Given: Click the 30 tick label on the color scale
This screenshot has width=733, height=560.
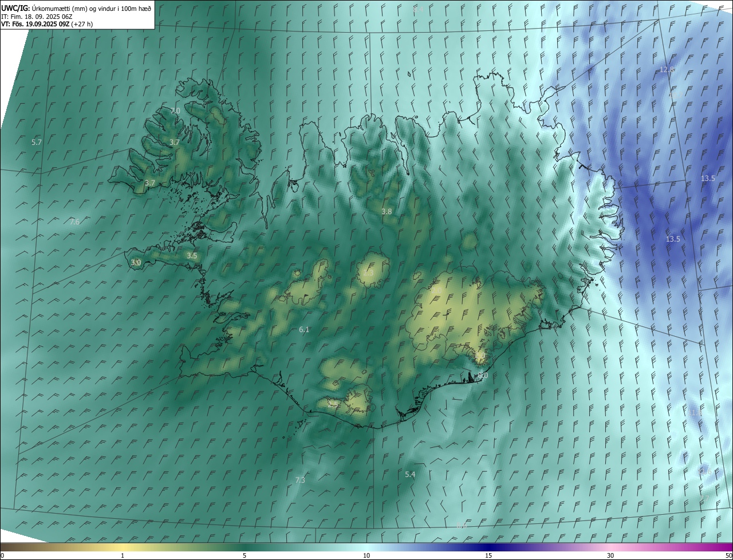Looking at the screenshot, I should [x=610, y=555].
